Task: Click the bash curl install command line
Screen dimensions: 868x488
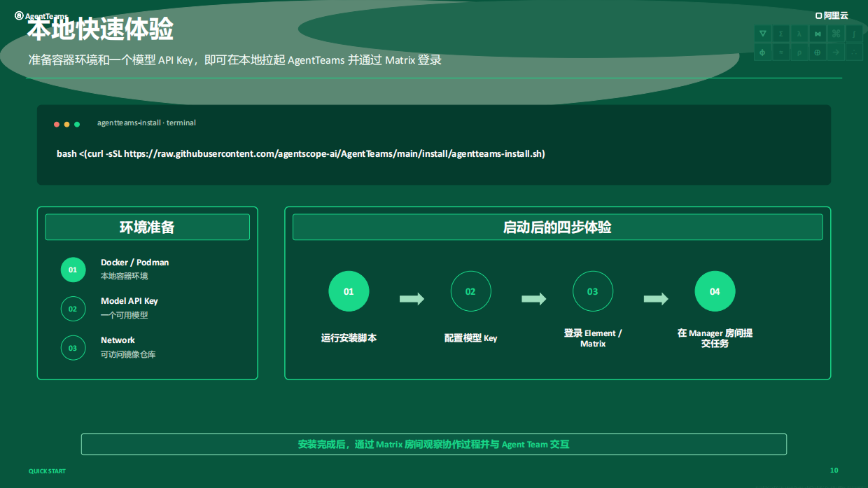Action: click(301, 153)
